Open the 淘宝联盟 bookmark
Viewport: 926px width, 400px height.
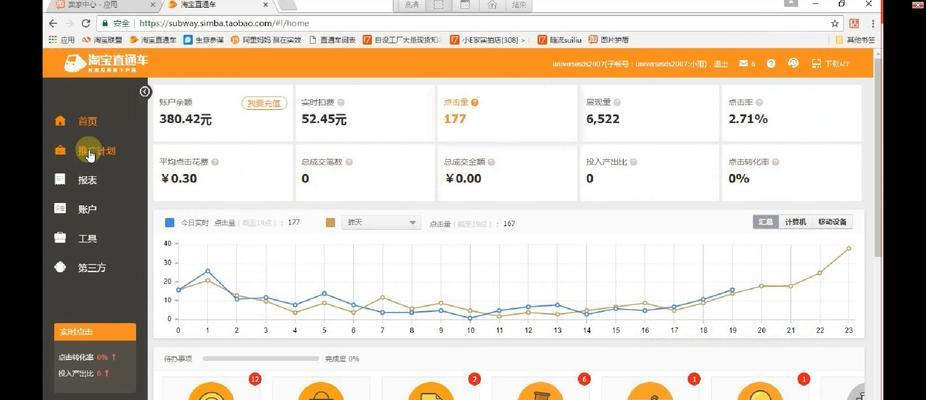click(x=102, y=40)
